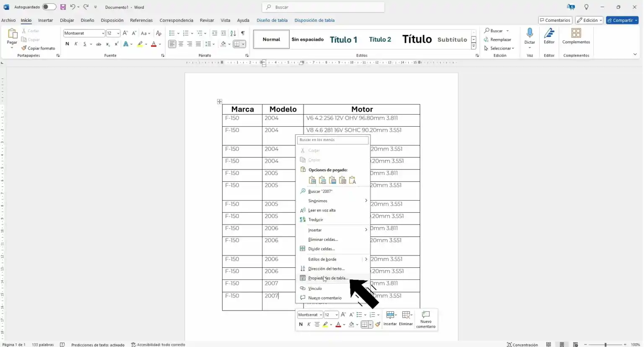The height and width of the screenshot is (347, 644).
Task: Decrease paragraph indent
Action: (x=215, y=33)
